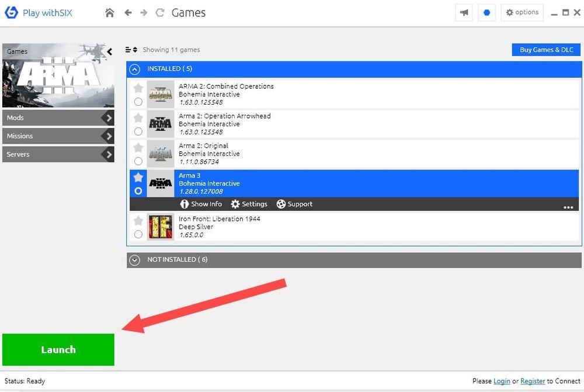Favorite Iron Front: Liberation 1944 star
The width and height of the screenshot is (584, 392).
[x=138, y=221]
